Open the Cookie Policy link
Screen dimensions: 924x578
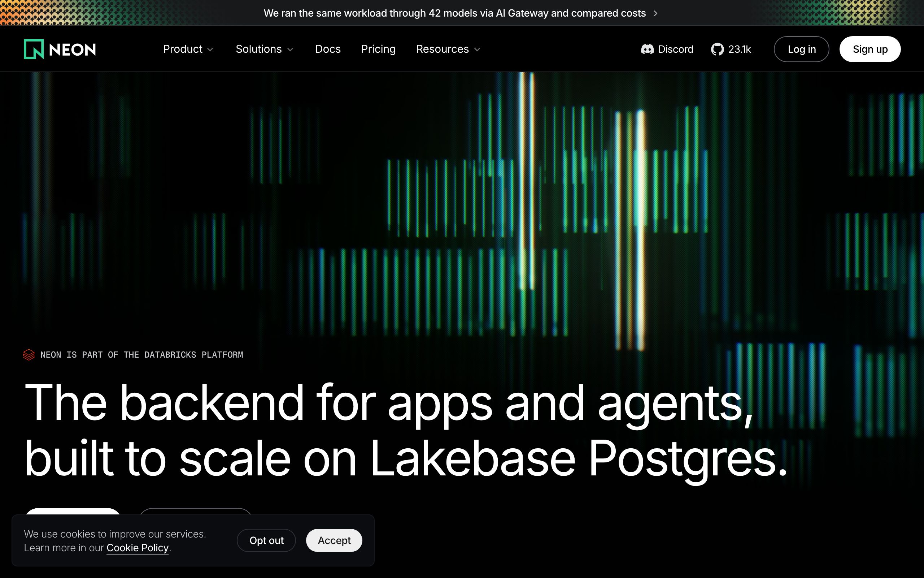pos(138,548)
